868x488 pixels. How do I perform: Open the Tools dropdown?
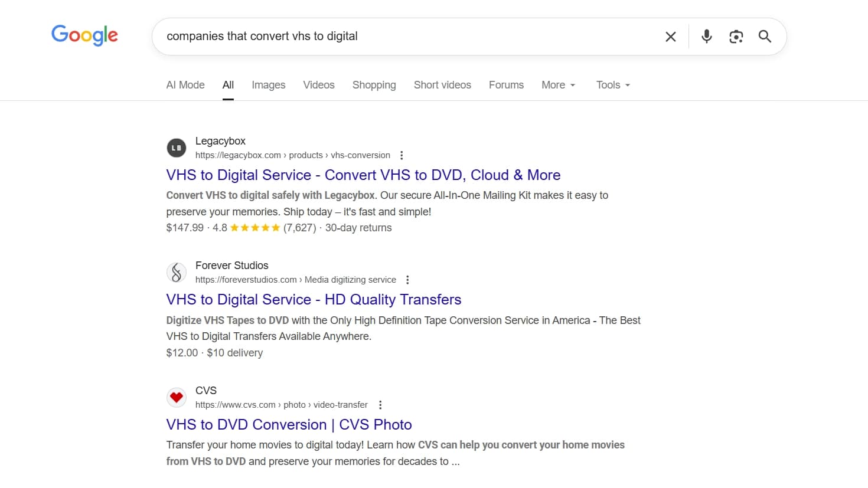pyautogui.click(x=612, y=84)
